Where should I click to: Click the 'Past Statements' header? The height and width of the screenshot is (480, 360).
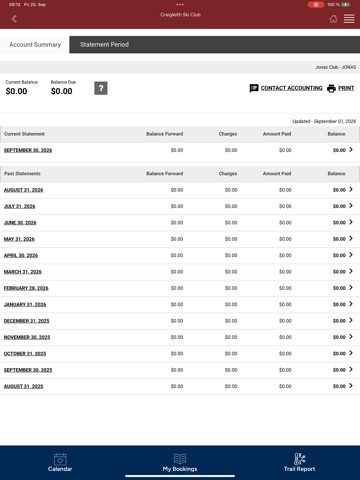tap(22, 174)
